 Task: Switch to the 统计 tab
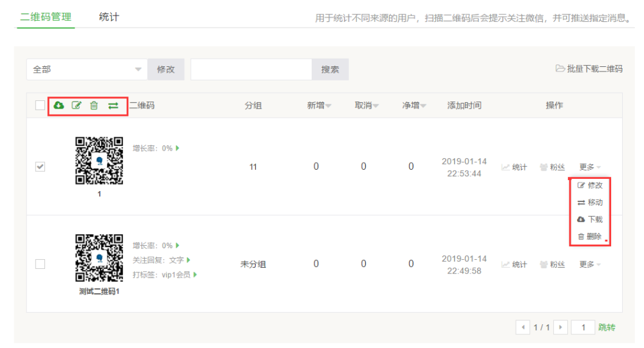(x=109, y=17)
